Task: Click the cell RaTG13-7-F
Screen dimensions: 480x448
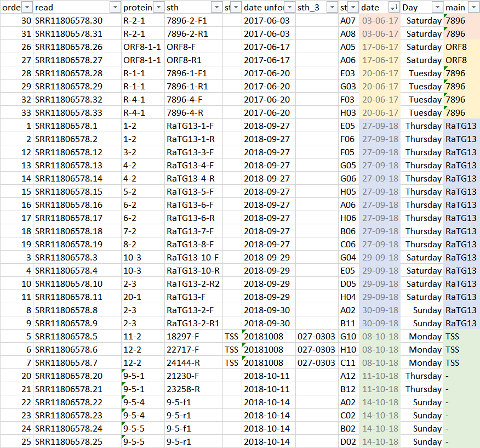Action: pos(193,231)
